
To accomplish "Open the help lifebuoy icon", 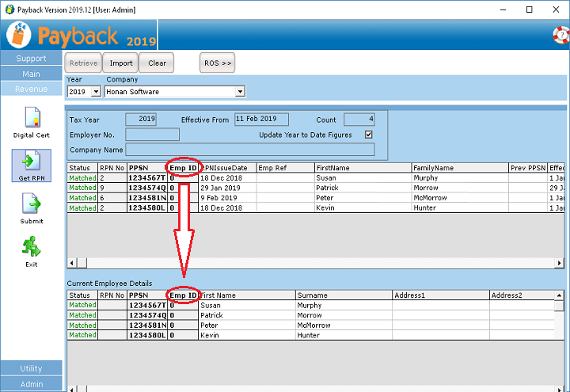I will 560,35.
